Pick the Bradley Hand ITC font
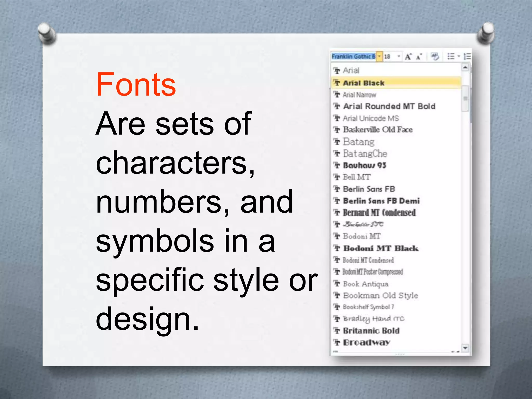 (x=396, y=319)
